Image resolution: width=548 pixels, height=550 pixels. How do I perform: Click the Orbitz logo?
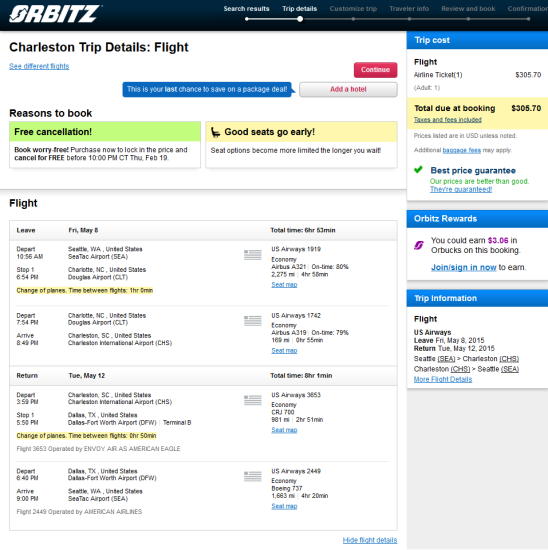click(56, 14)
